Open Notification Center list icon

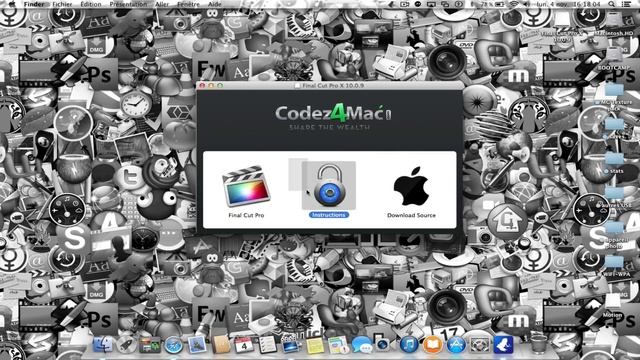[626, 4]
